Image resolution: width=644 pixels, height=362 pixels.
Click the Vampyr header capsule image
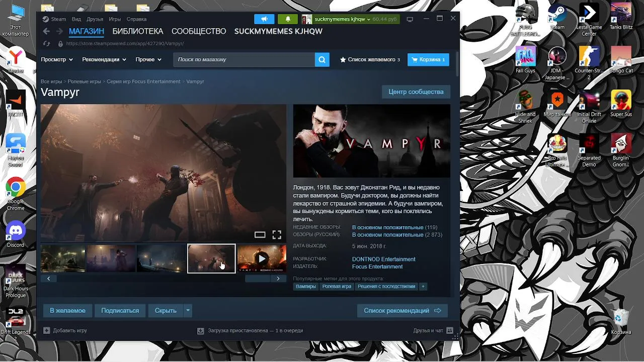click(x=372, y=141)
